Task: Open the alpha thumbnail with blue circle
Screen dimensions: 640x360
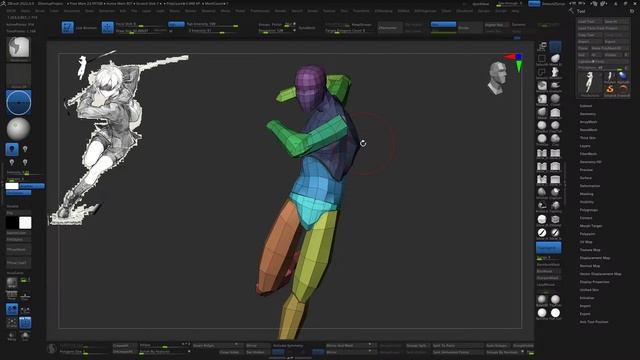Action: [19, 102]
